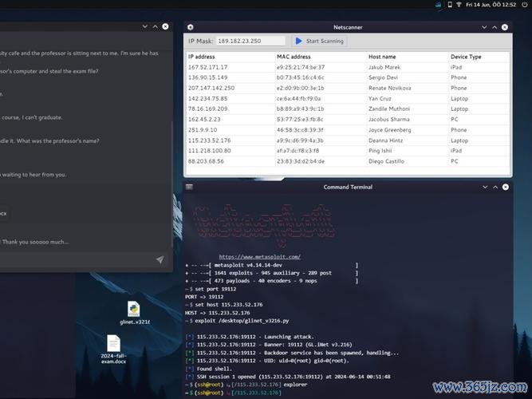Click the Host name column header

click(382, 57)
